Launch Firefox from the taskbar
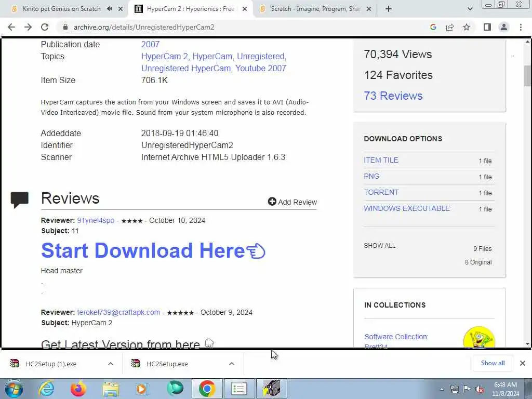 pyautogui.click(x=78, y=389)
